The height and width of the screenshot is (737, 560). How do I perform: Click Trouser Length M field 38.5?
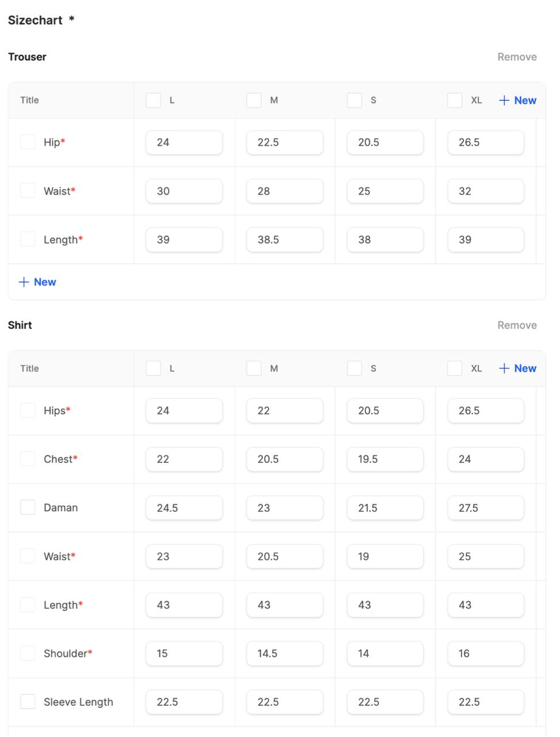click(284, 240)
